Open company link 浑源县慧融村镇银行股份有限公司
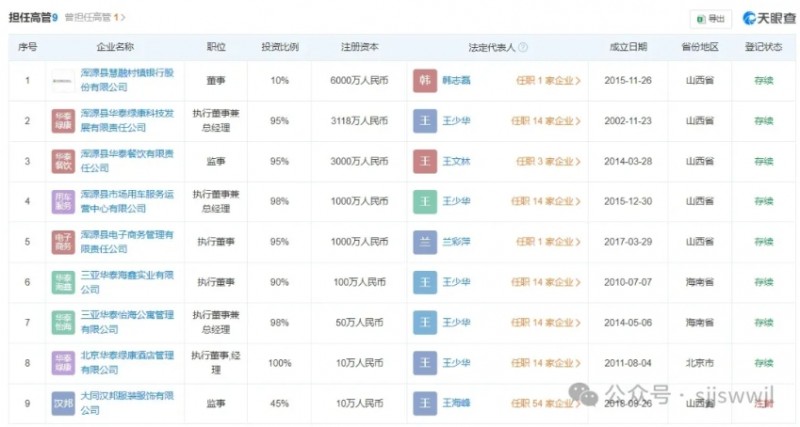 click(x=127, y=80)
